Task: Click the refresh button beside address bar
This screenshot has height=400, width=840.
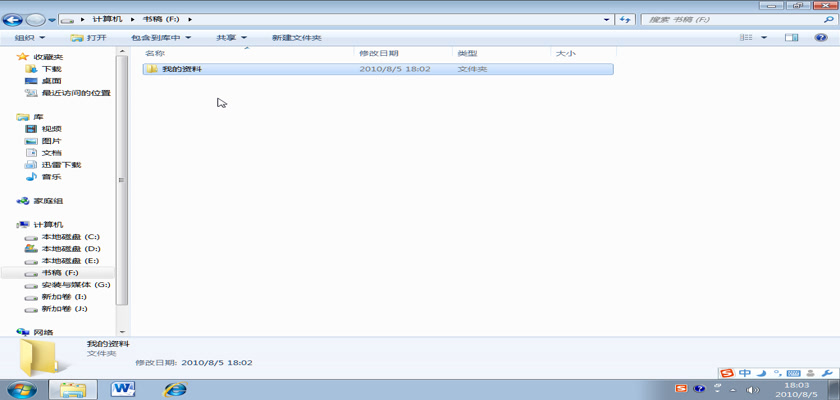Action: click(x=626, y=19)
